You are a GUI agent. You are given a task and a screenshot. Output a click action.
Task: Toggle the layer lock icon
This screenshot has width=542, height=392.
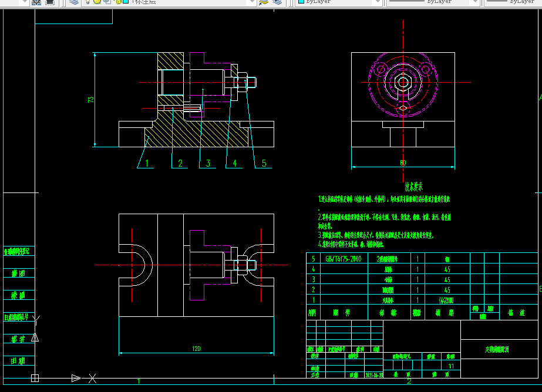click(118, 2)
